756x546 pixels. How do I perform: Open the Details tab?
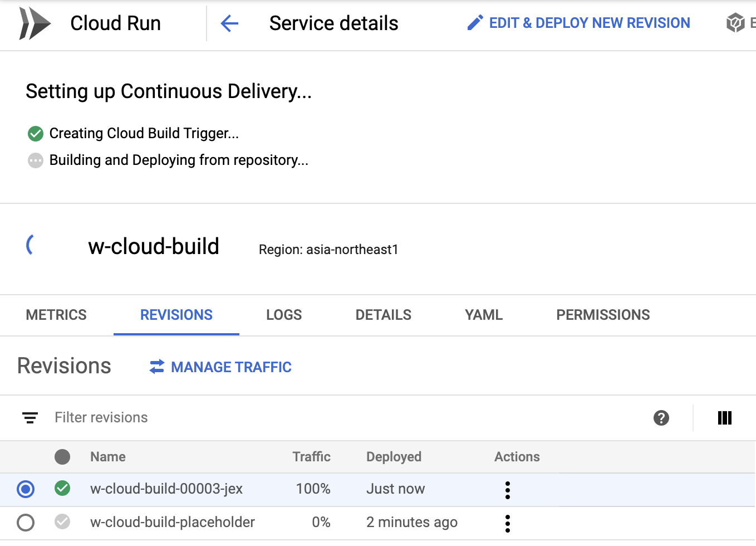point(384,315)
